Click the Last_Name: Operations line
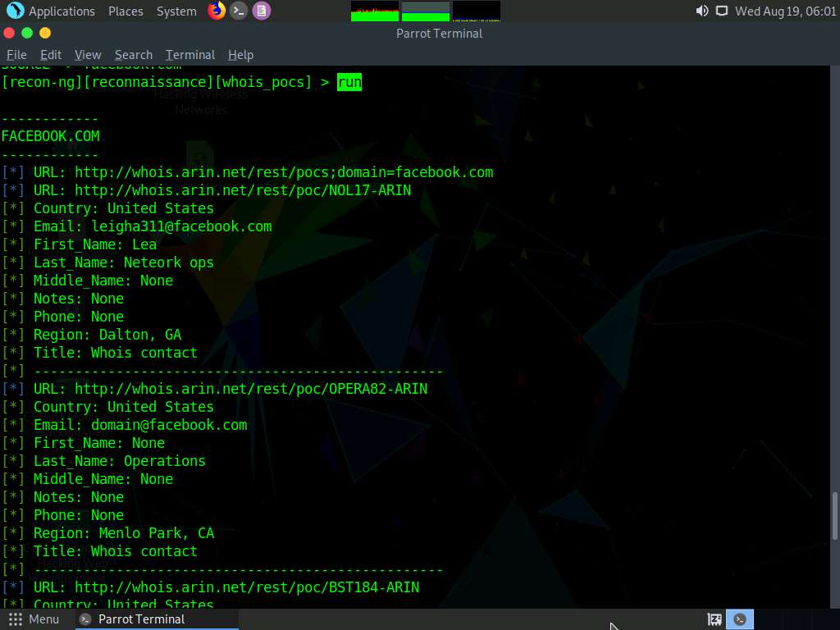840x630 pixels. (x=120, y=461)
